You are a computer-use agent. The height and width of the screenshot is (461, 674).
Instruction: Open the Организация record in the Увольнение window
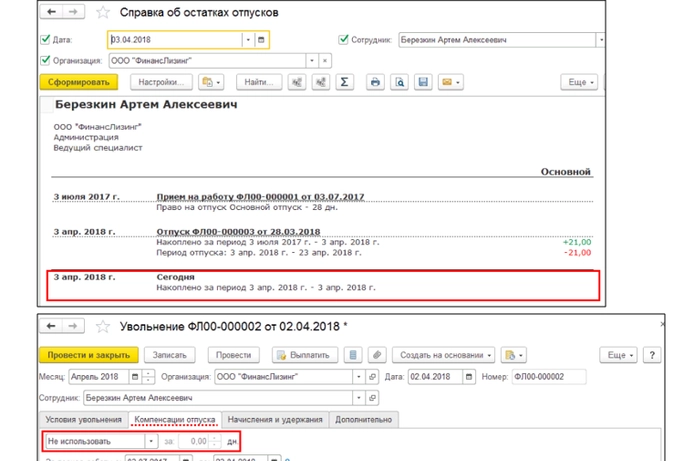372,377
